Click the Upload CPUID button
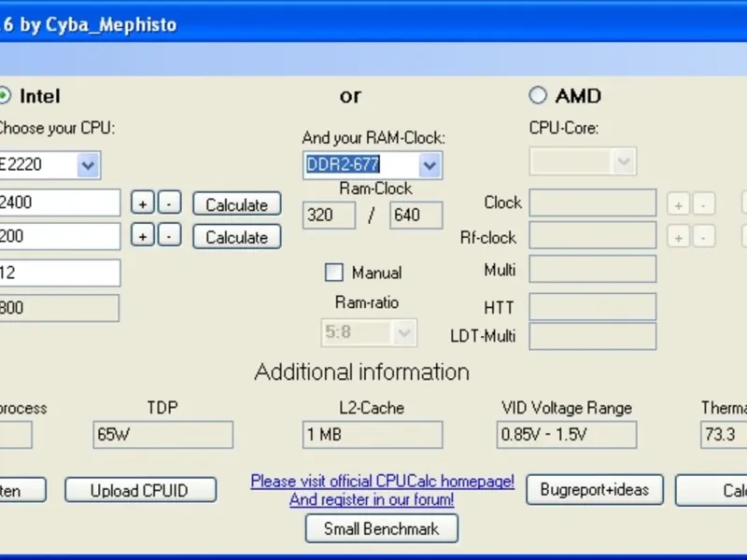The height and width of the screenshot is (560, 747). tap(141, 490)
